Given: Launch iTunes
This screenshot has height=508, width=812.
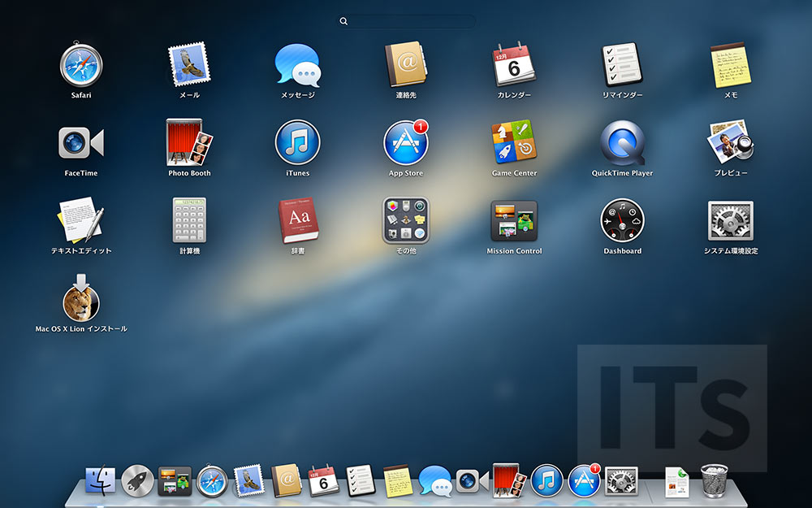Looking at the screenshot, I should (x=296, y=145).
